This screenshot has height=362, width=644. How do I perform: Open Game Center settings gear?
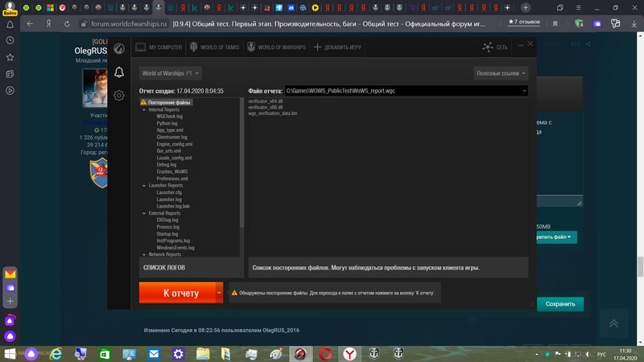[x=119, y=96]
